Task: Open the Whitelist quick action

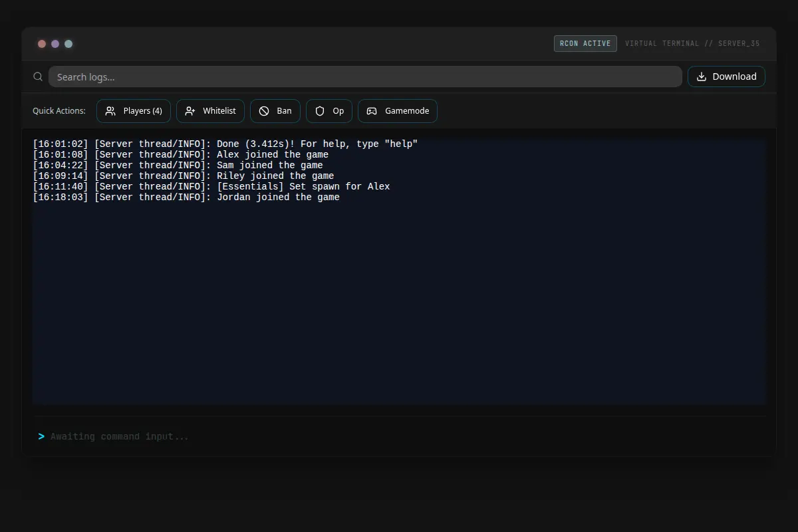Action: pyautogui.click(x=210, y=111)
